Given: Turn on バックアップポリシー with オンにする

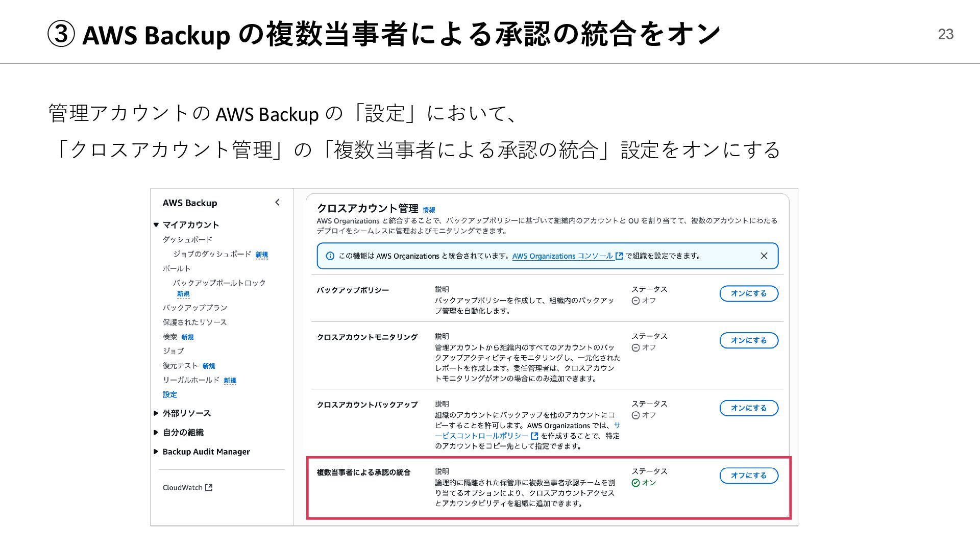Looking at the screenshot, I should pyautogui.click(x=749, y=293).
